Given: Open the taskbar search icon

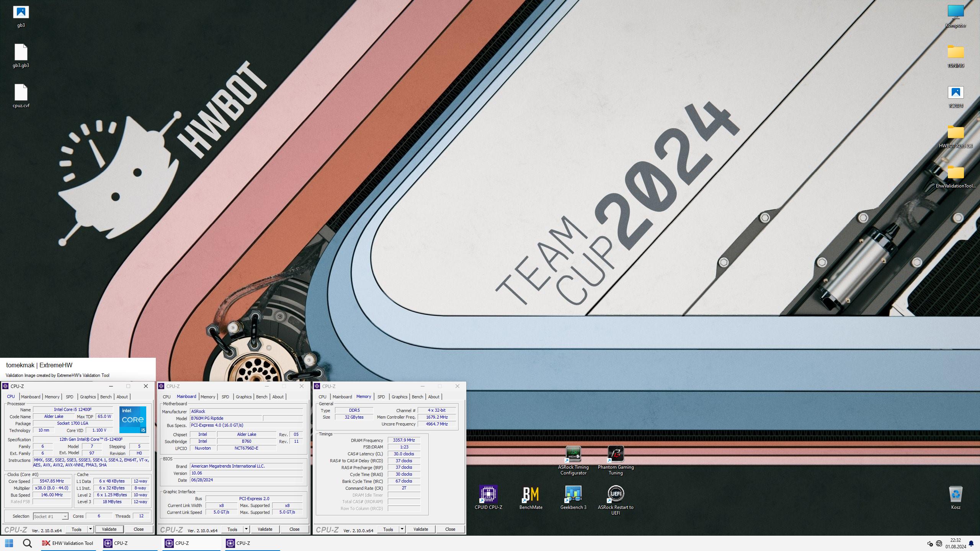Looking at the screenshot, I should (27, 543).
